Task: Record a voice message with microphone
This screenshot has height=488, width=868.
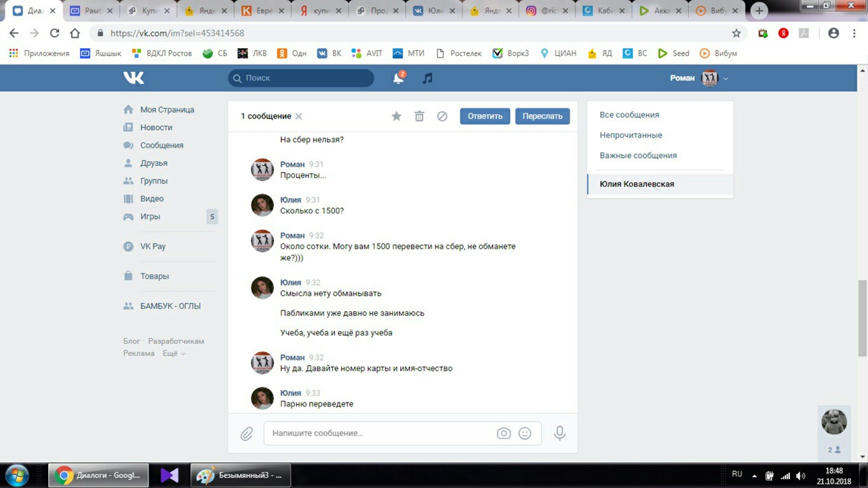Action: [559, 433]
